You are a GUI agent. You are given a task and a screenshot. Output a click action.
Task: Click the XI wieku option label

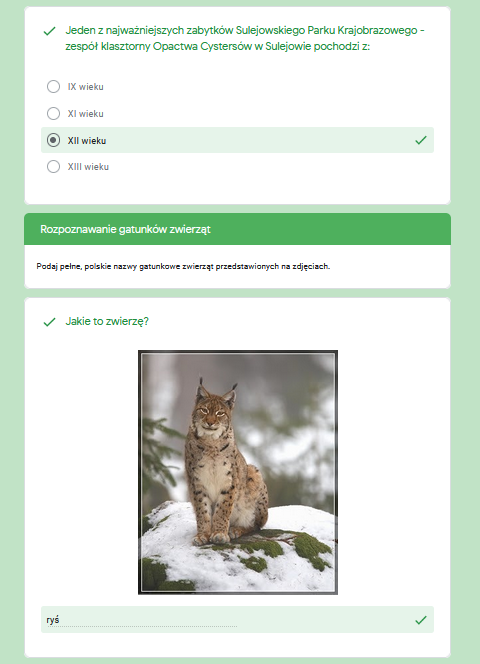click(86, 114)
